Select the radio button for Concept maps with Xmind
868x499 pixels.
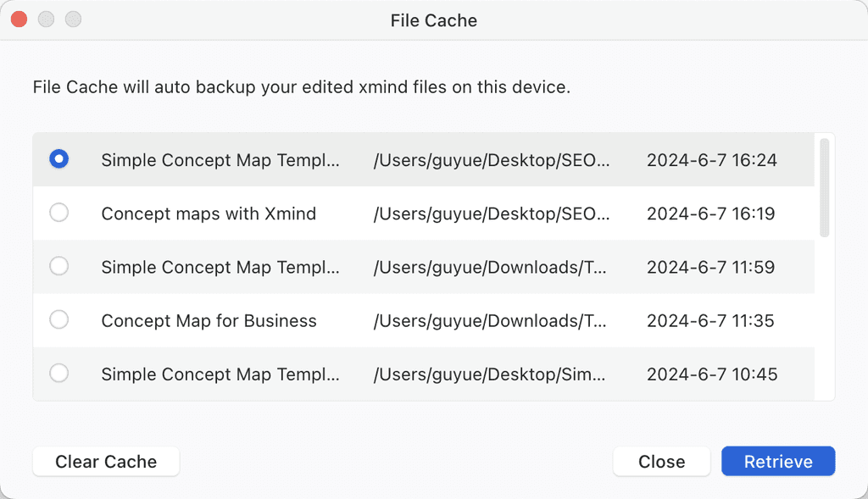(x=58, y=213)
